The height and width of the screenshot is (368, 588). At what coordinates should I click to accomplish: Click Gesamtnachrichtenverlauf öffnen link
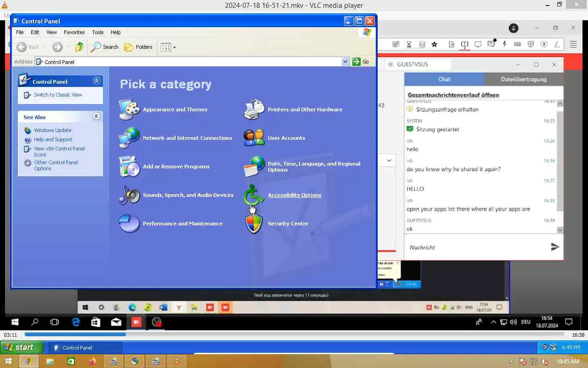[453, 95]
